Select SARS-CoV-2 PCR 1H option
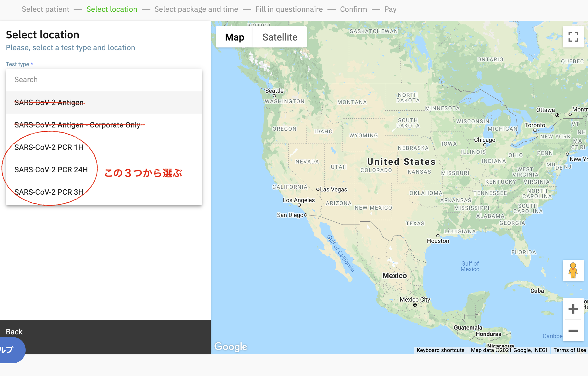Viewport: 588px width, 376px height. click(49, 147)
